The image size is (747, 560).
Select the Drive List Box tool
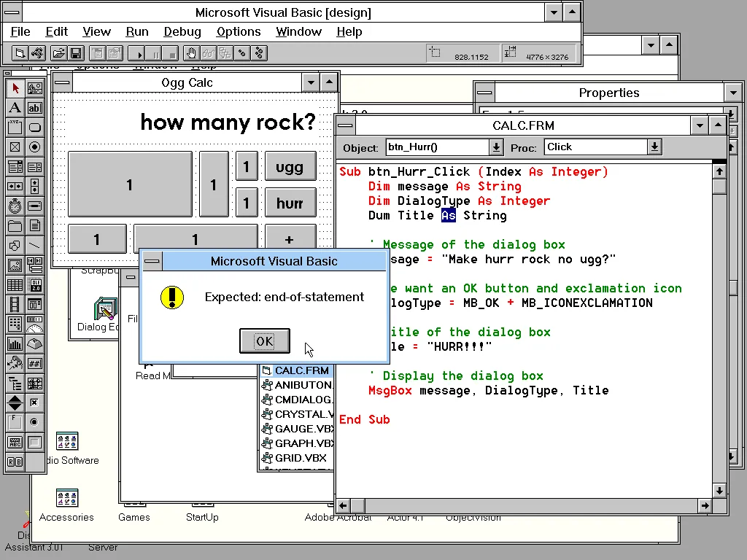tap(35, 206)
